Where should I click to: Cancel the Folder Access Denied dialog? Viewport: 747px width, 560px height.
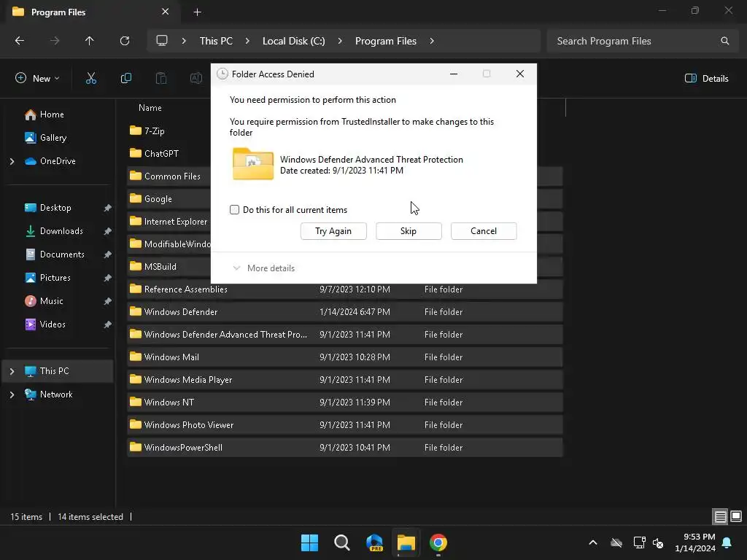484,231
